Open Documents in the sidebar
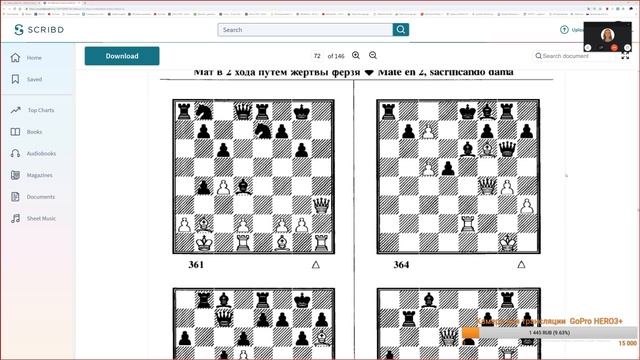 (x=40, y=197)
